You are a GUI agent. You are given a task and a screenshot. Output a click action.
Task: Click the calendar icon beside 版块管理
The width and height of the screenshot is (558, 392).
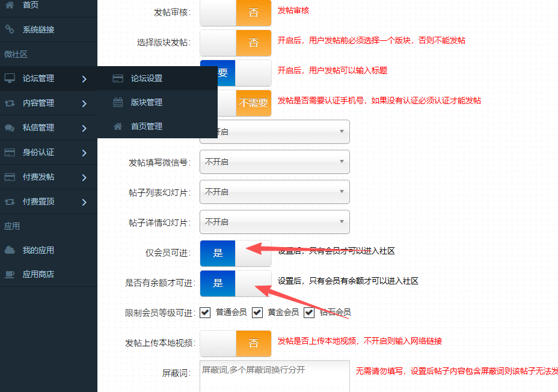click(x=118, y=102)
